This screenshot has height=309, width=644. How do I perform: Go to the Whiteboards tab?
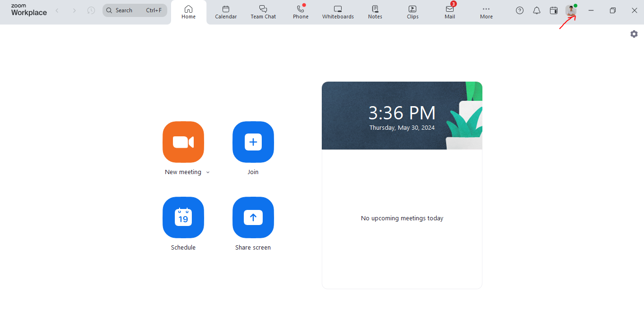(338, 12)
